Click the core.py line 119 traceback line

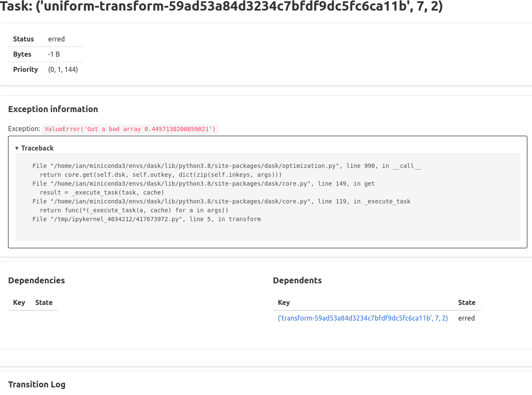click(221, 201)
